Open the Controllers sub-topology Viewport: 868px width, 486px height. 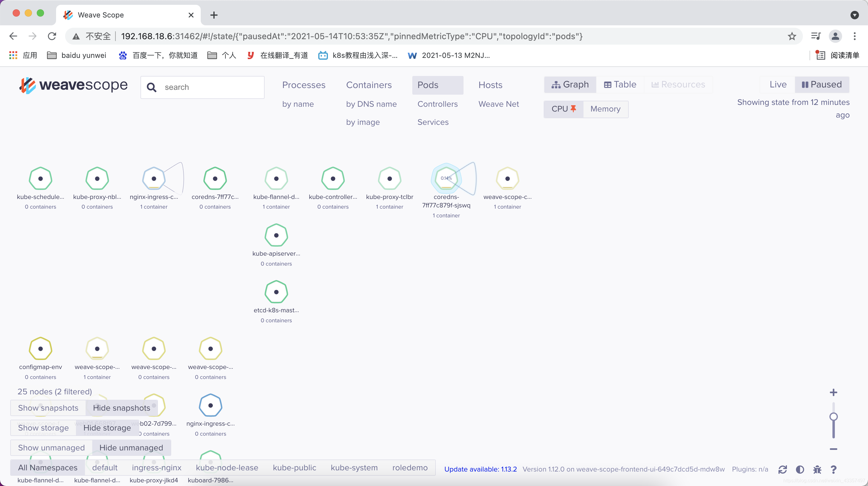click(437, 104)
